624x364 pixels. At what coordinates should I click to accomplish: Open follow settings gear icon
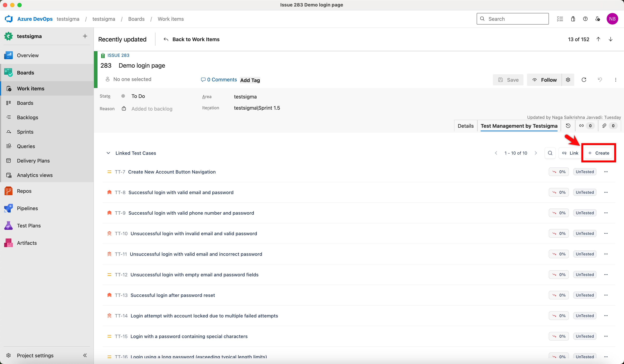[x=568, y=80]
